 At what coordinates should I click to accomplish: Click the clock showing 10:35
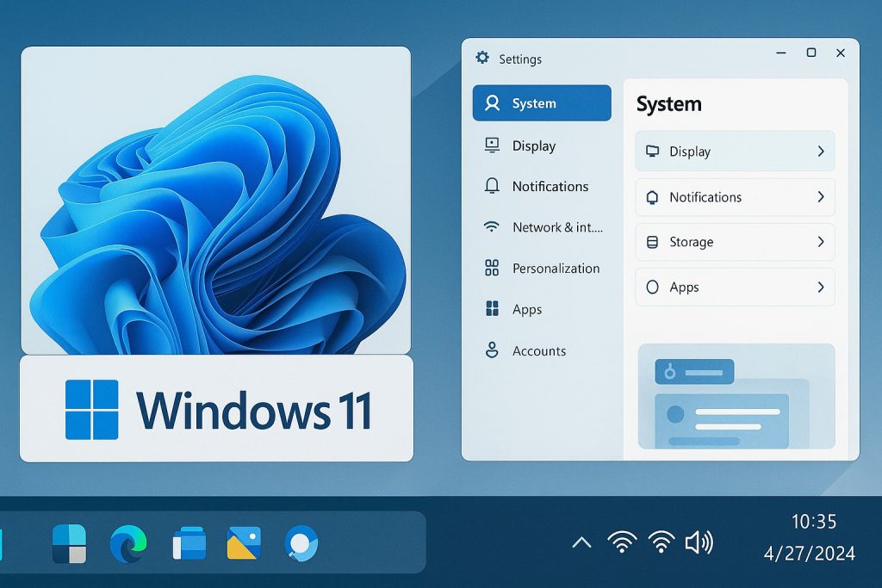(814, 522)
